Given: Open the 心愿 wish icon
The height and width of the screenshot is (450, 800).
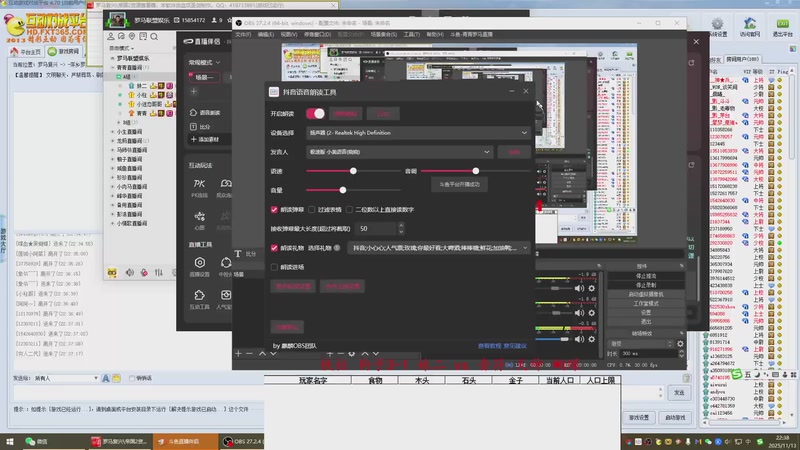Looking at the screenshot, I should [199, 217].
